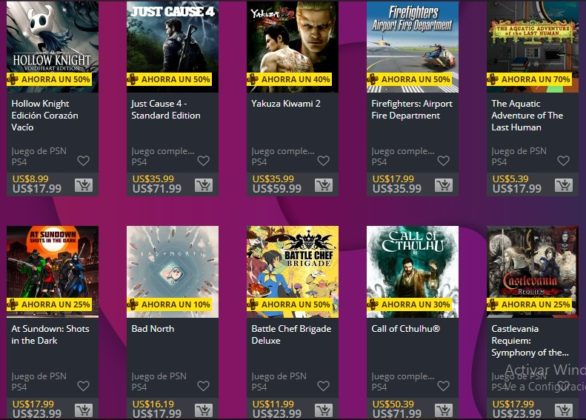Toggle wishlist heart for Hollow Knight

[83, 161]
